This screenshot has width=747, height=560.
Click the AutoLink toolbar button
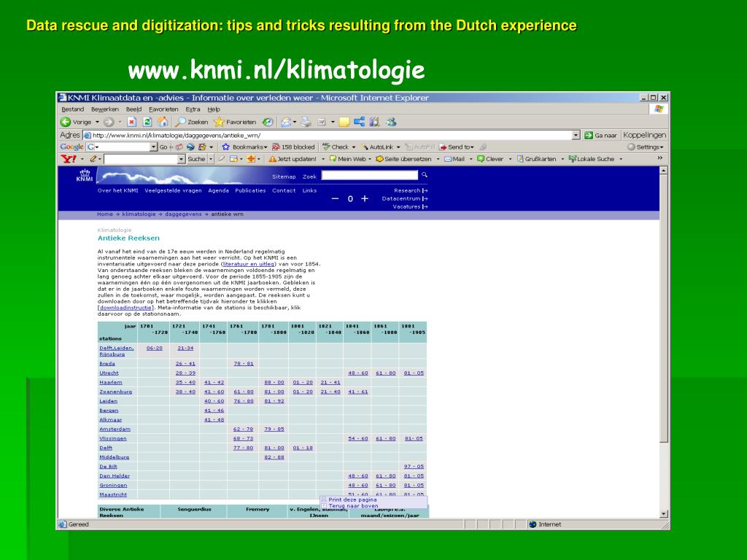click(380, 147)
